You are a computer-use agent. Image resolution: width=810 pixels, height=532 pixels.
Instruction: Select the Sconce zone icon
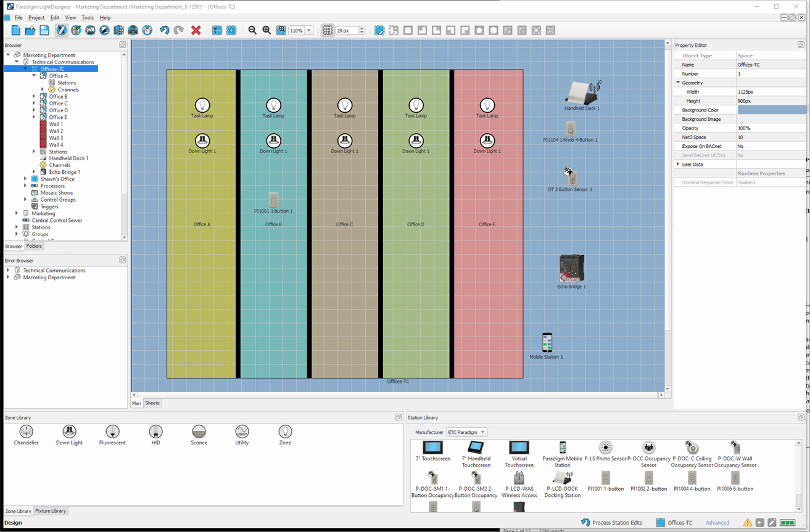pos(199,432)
